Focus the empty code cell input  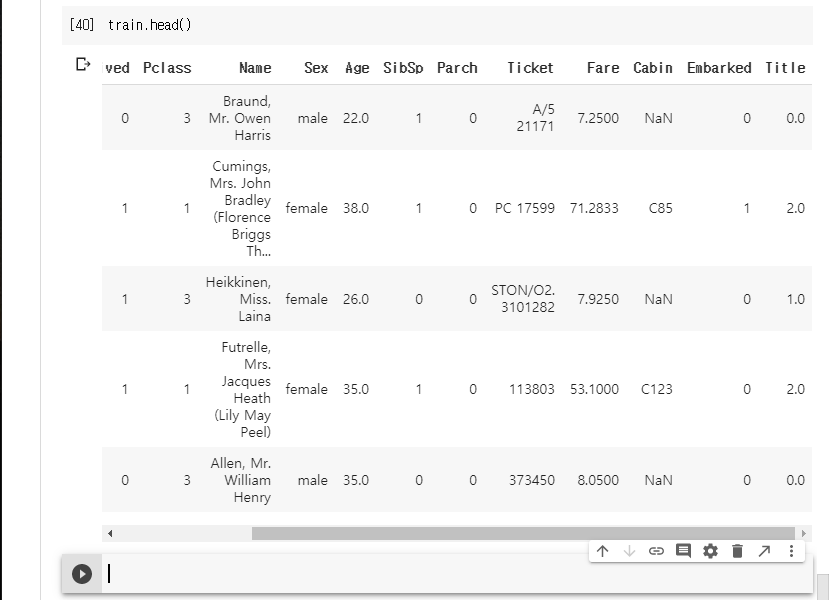coord(450,574)
